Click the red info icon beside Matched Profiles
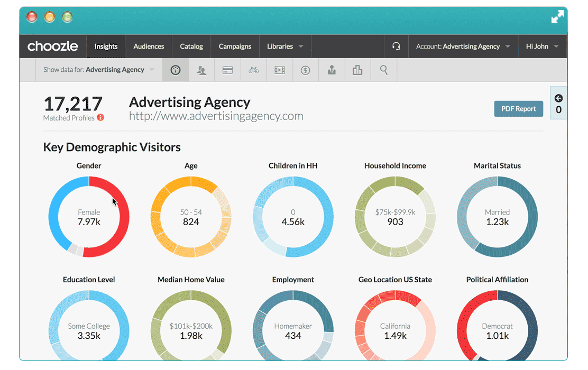This screenshot has width=588, height=370. click(100, 118)
